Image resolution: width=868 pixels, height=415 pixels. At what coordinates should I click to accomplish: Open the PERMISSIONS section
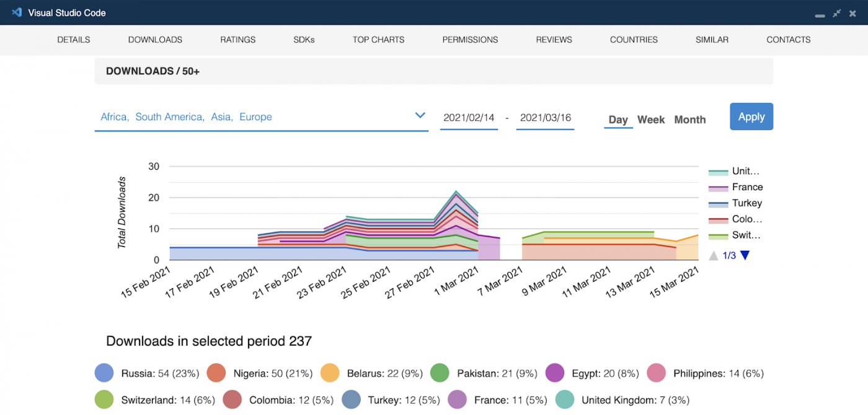470,39
